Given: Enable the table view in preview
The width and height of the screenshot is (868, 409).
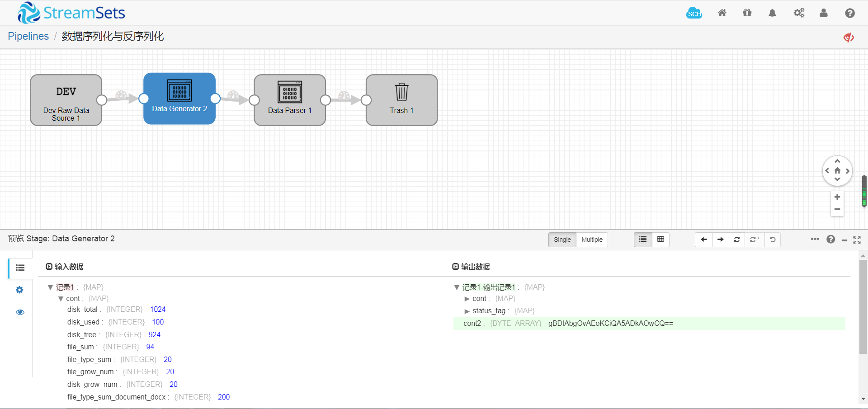Looking at the screenshot, I should [x=660, y=240].
